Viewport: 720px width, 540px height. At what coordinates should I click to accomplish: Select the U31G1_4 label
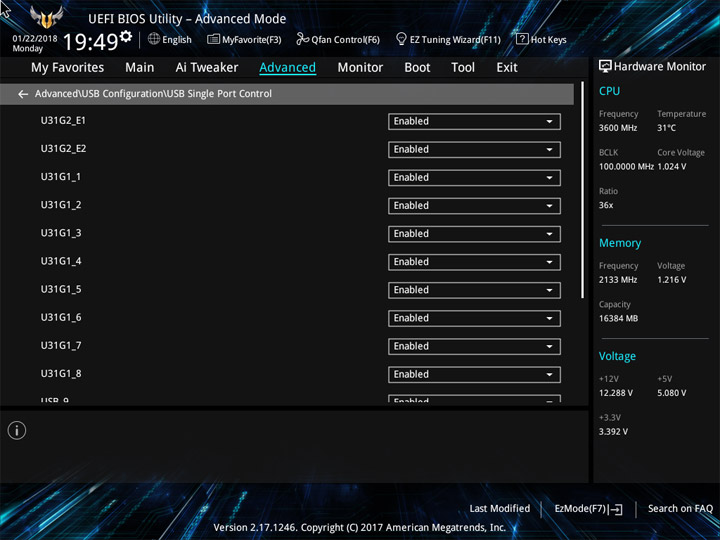coord(61,261)
